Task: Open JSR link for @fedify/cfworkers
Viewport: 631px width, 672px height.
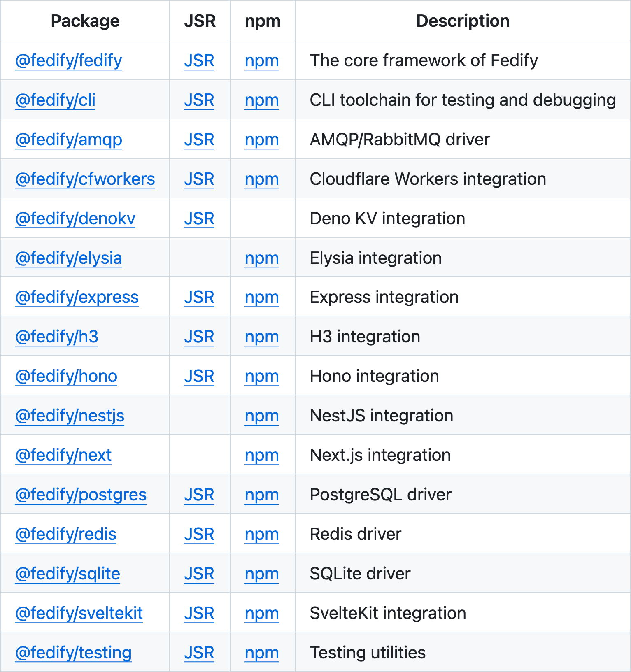Action: point(199,179)
